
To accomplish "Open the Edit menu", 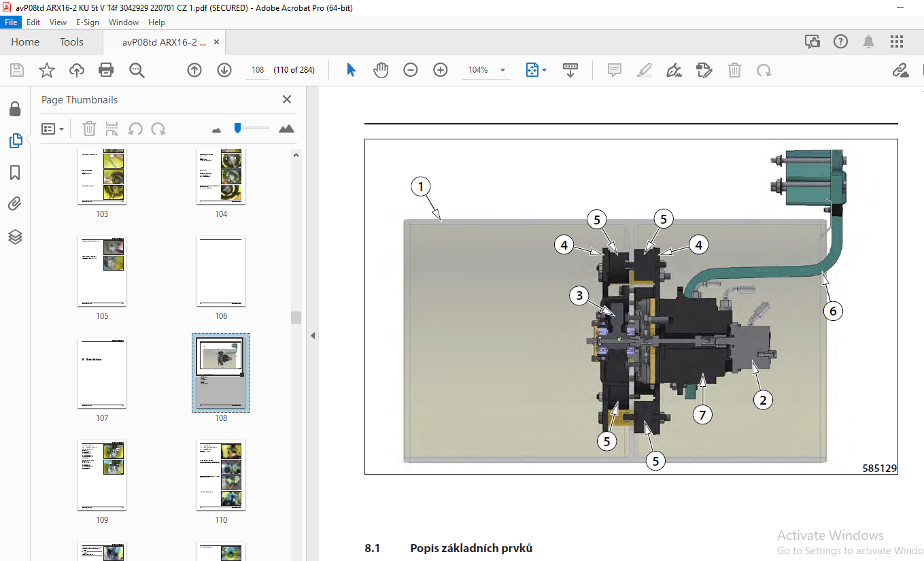I will [x=33, y=22].
